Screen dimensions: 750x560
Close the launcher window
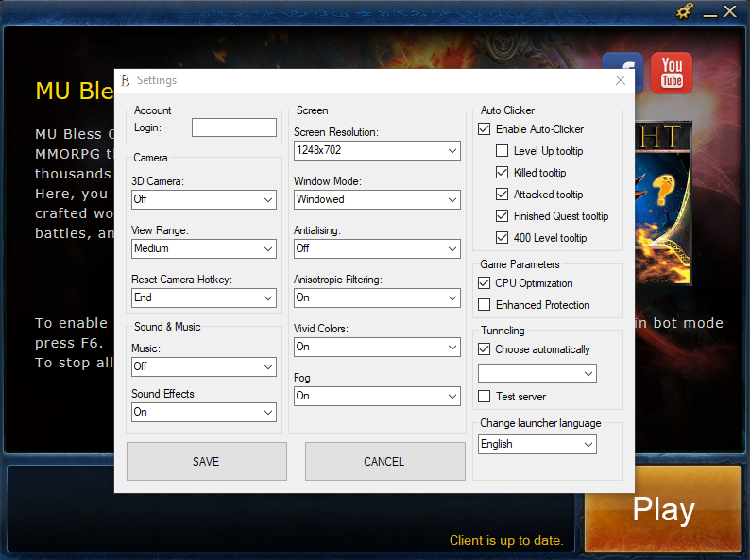[730, 11]
